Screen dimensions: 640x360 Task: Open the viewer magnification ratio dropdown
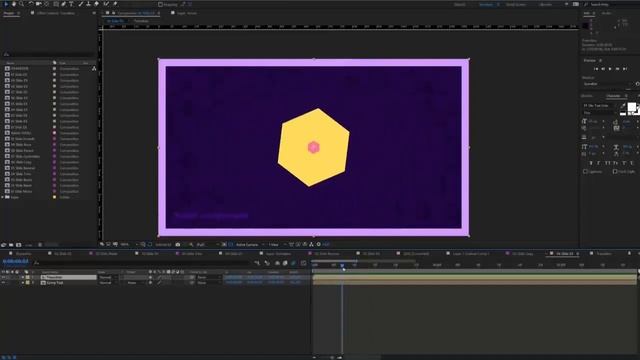coord(128,244)
